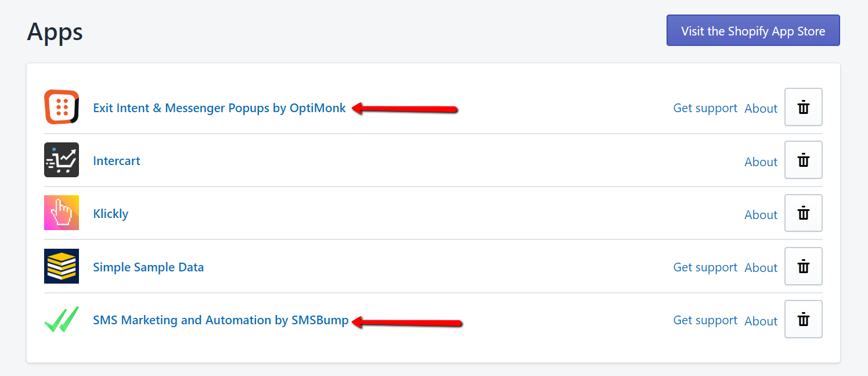868x376 pixels.
Task: Click the OptiMonk orange app icon
Action: coord(62,107)
